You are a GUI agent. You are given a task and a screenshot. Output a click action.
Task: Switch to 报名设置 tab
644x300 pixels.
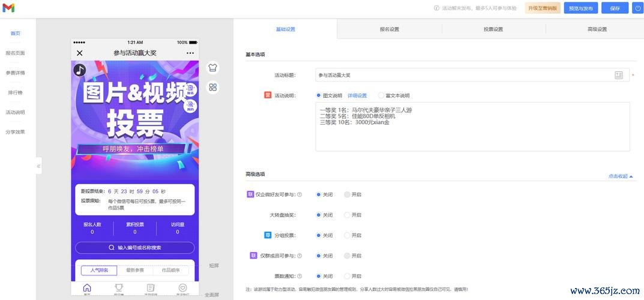pos(390,29)
